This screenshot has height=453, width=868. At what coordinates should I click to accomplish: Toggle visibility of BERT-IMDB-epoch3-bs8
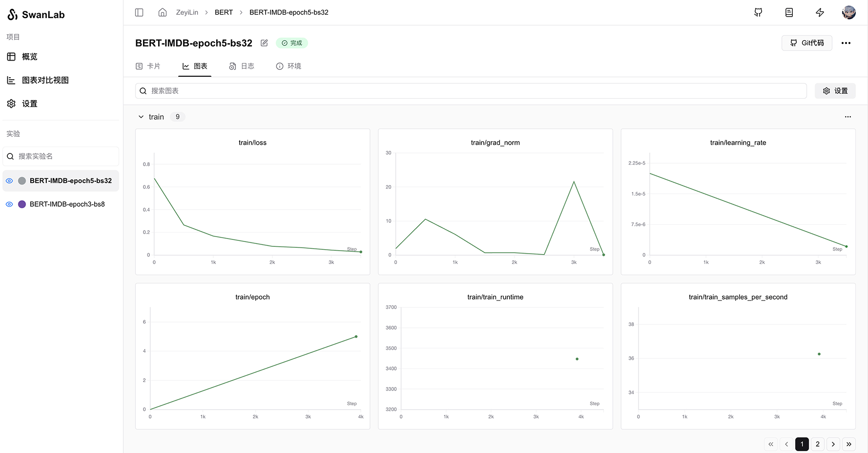[9, 204]
